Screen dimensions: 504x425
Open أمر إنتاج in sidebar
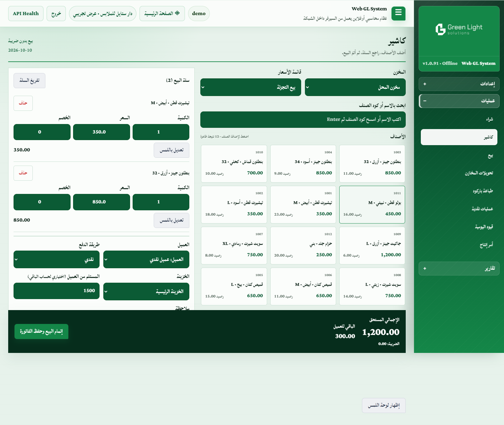pyautogui.click(x=459, y=245)
